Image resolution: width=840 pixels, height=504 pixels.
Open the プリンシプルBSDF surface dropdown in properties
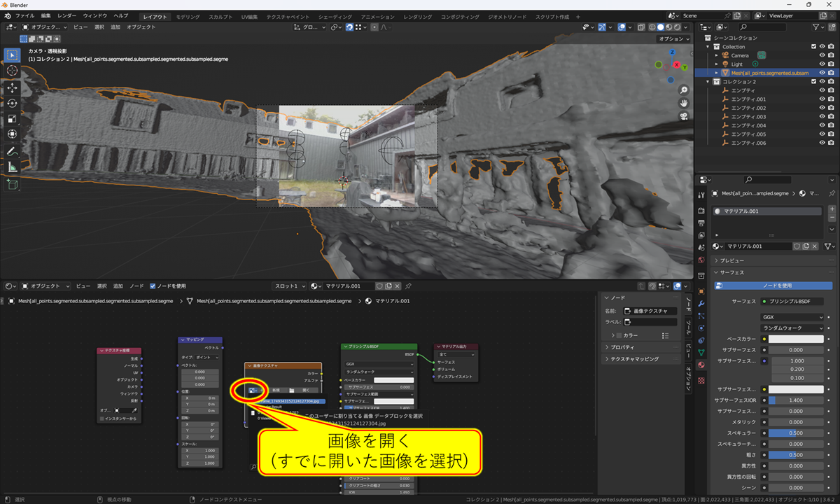(792, 301)
